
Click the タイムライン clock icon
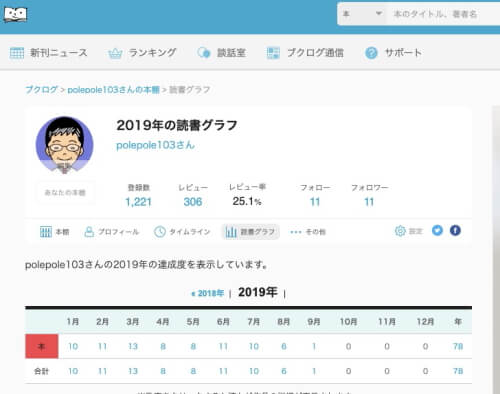point(160,232)
